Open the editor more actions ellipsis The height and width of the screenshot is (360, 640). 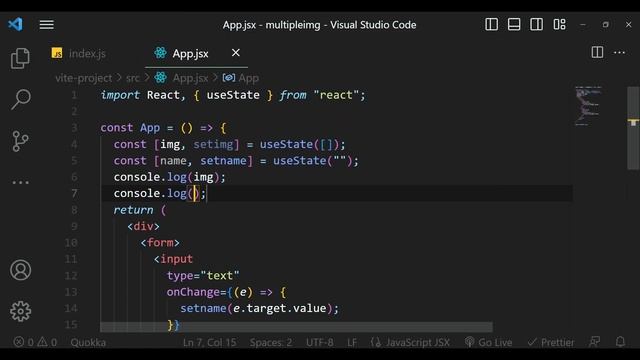[619, 53]
